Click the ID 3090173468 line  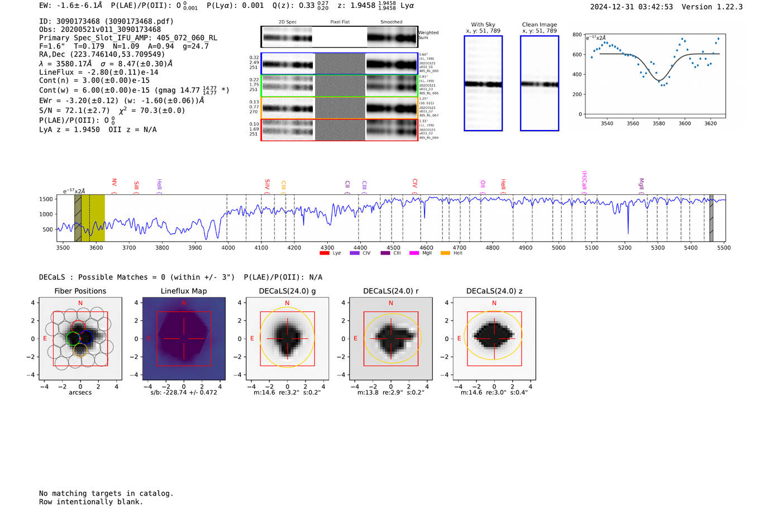pos(106,21)
